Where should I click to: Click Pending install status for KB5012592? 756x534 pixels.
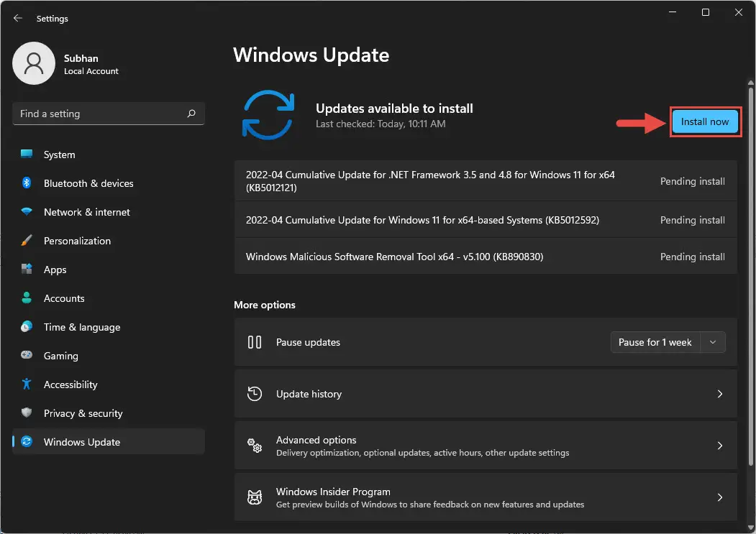click(693, 220)
